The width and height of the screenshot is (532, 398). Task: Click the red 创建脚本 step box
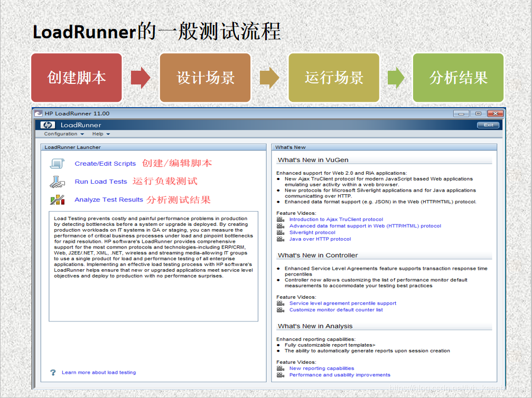(x=76, y=78)
